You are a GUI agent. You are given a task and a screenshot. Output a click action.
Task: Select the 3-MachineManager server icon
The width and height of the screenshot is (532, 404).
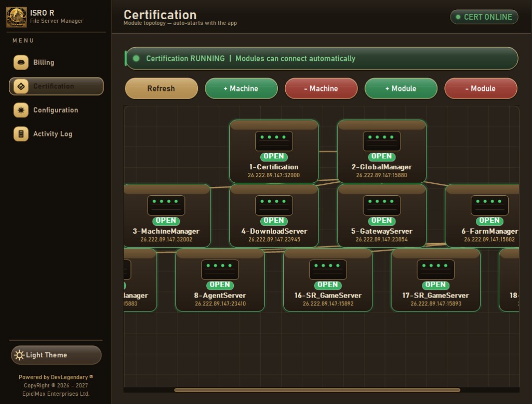pyautogui.click(x=166, y=205)
